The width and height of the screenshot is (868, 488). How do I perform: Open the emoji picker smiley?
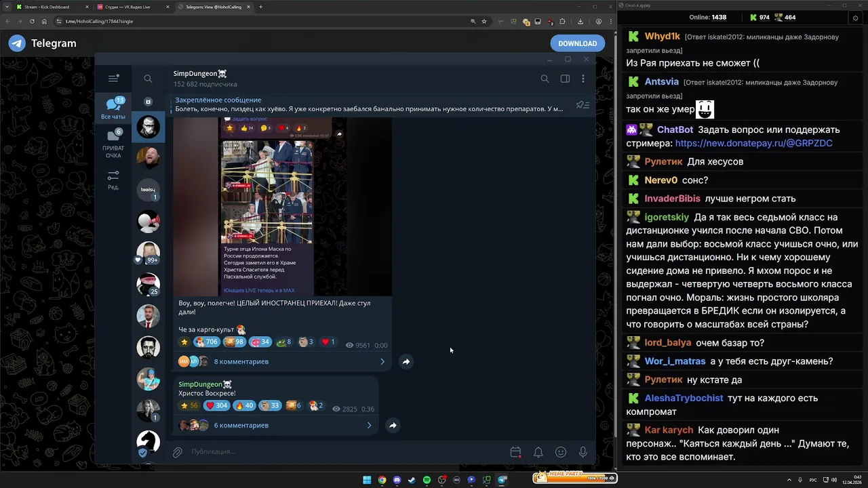pos(561,452)
